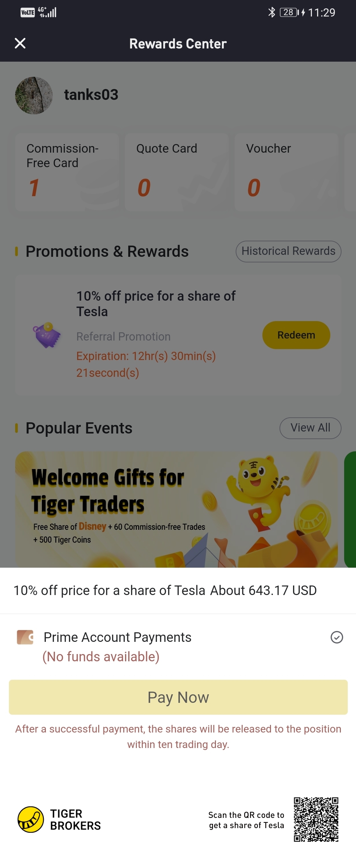Tap the Prime Account wallet icon
356x868 pixels.
click(x=25, y=637)
